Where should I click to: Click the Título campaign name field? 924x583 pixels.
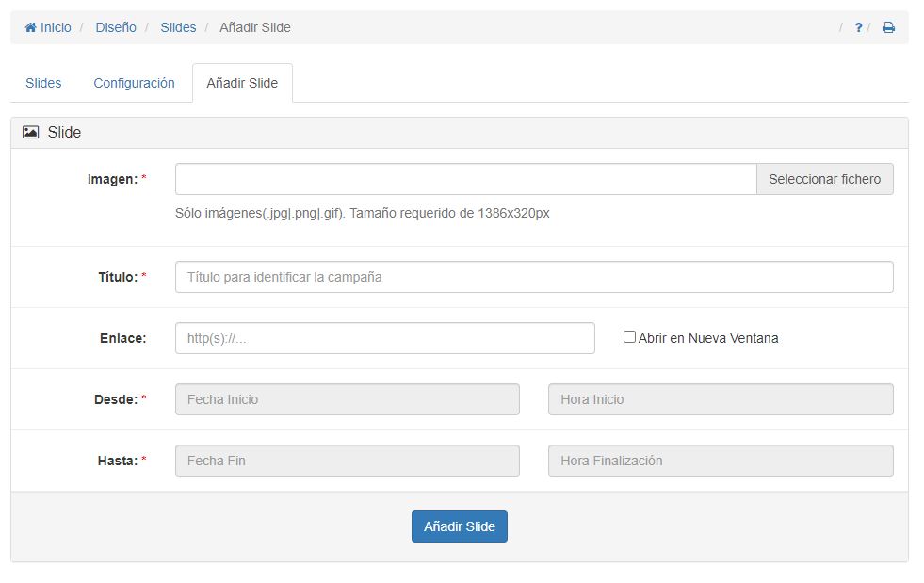coord(534,276)
